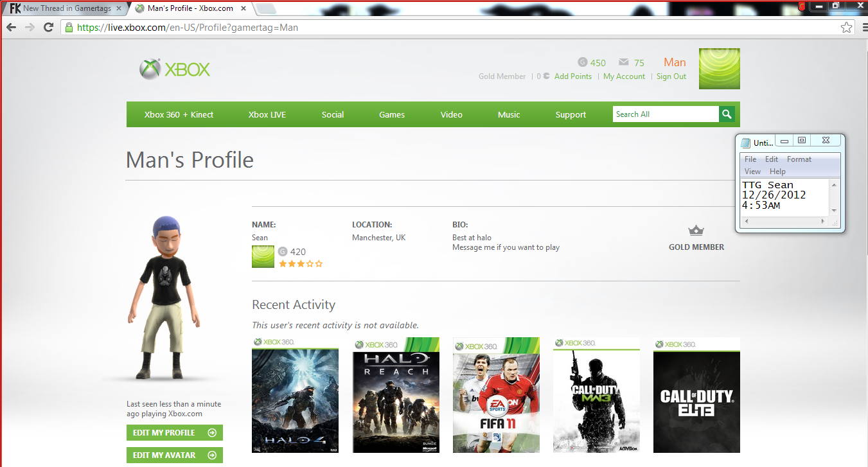Image resolution: width=868 pixels, height=467 pixels.
Task: Open the Games menu
Action: pos(392,114)
